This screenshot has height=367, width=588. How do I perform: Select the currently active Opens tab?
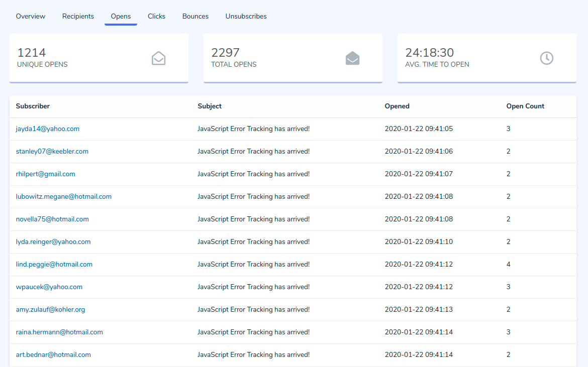tap(121, 16)
